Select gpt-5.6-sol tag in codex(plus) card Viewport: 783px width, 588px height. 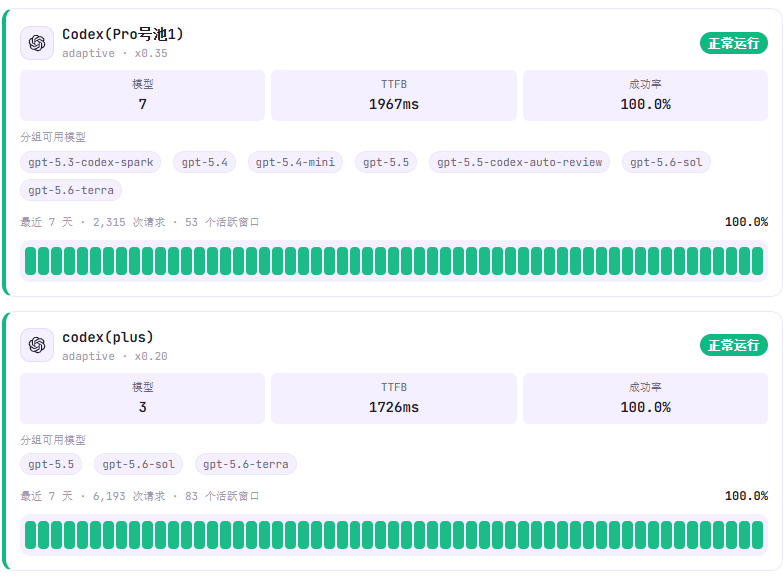pyautogui.click(x=138, y=464)
